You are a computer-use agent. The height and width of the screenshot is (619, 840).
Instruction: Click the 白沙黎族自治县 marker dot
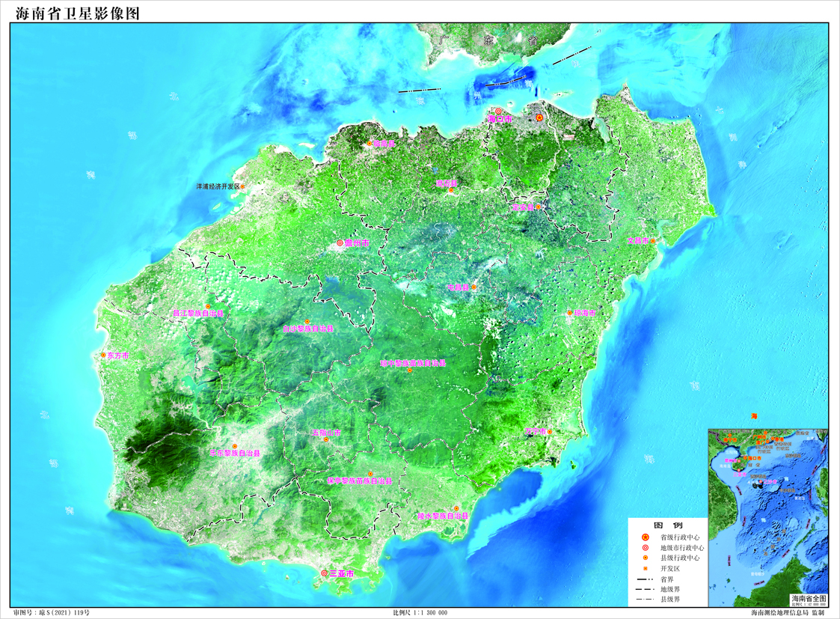click(x=307, y=322)
